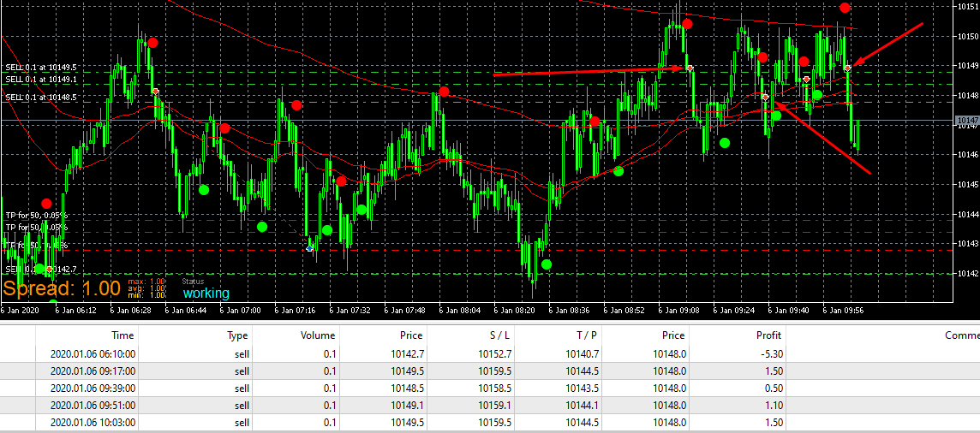Click the 6 Jan 07:16 time axis label
The width and height of the screenshot is (980, 433).
pyautogui.click(x=296, y=310)
